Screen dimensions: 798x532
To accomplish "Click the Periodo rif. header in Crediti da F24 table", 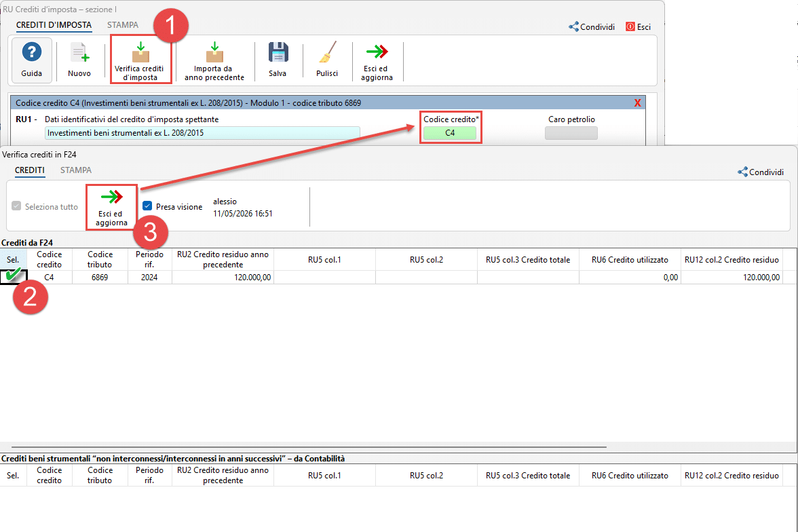I will [x=149, y=260].
